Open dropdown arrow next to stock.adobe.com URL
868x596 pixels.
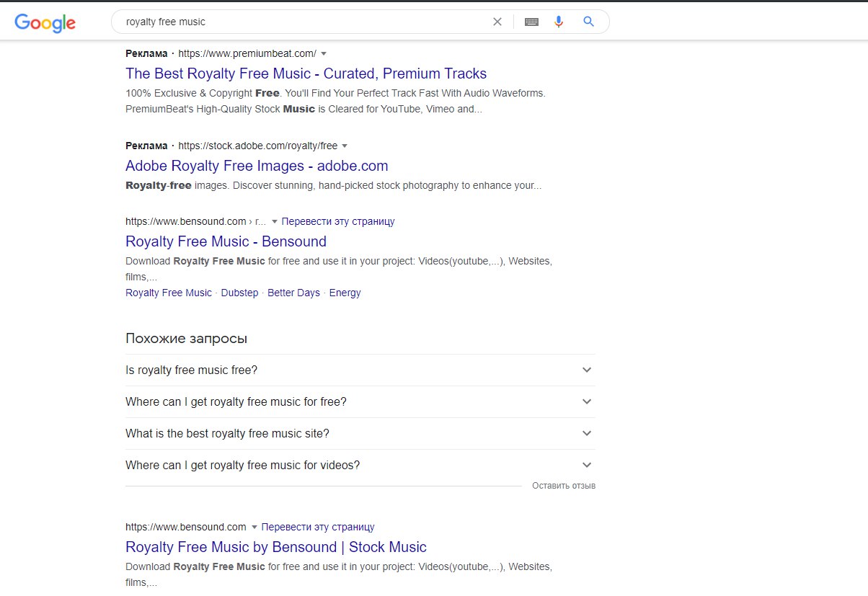pyautogui.click(x=345, y=146)
